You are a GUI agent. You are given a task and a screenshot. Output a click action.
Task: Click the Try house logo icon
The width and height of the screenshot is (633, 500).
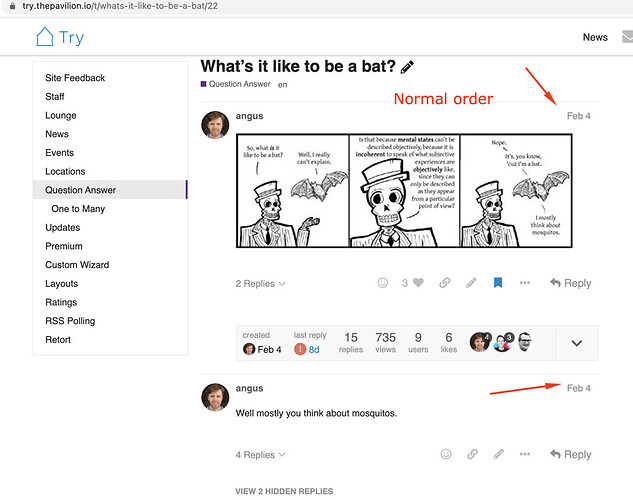tap(44, 37)
